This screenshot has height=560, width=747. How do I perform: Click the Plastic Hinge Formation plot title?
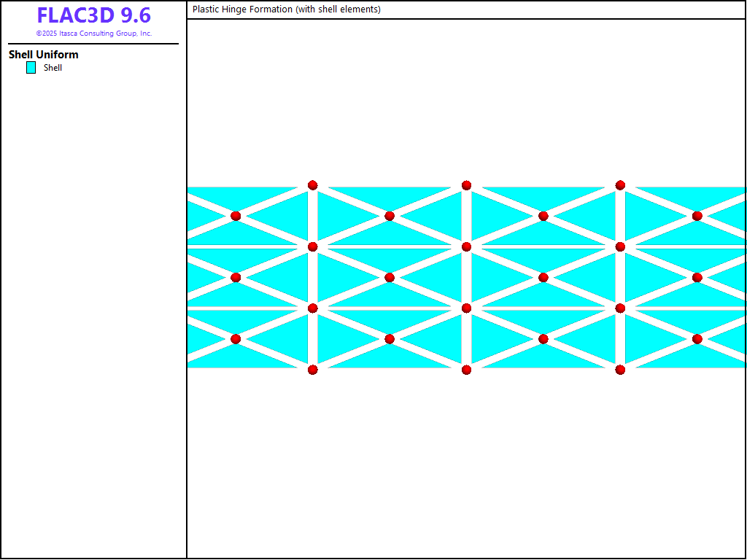[286, 9]
